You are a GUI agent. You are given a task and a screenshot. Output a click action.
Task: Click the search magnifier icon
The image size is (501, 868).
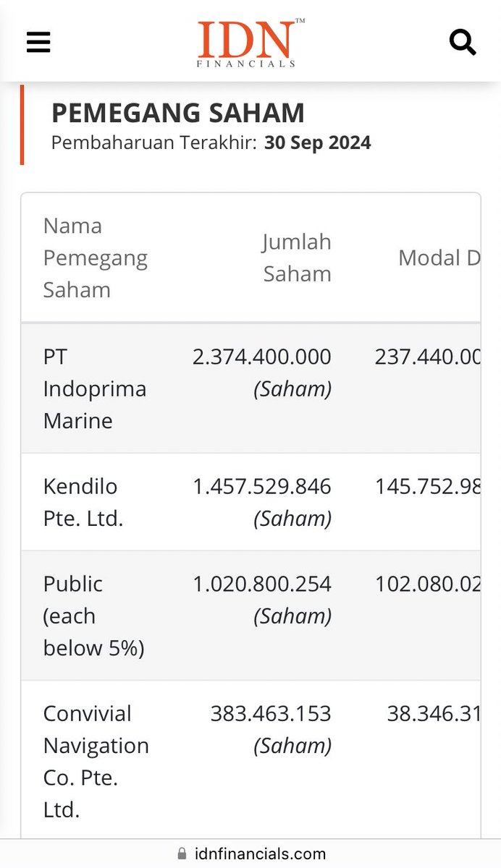tap(462, 42)
